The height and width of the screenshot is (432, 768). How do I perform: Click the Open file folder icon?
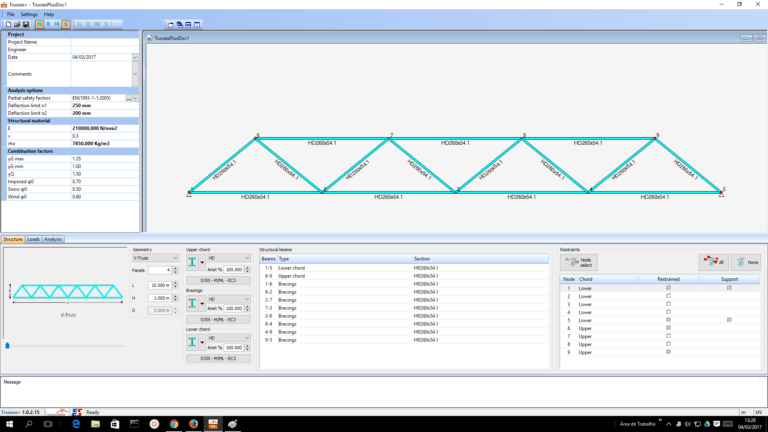coord(17,24)
